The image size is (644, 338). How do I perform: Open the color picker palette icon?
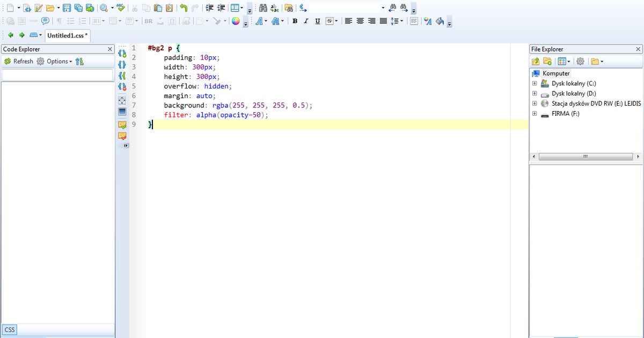click(x=235, y=21)
